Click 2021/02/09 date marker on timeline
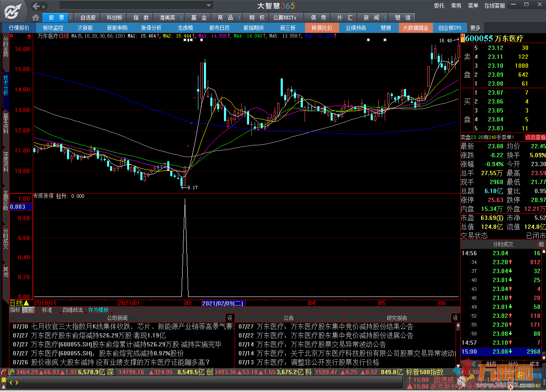546x392 pixels. [x=223, y=303]
